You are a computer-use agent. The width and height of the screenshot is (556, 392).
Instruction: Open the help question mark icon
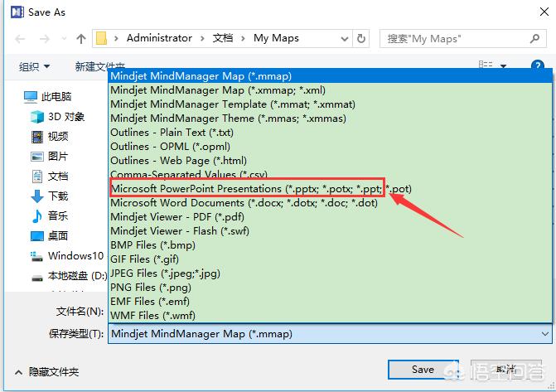click(x=538, y=65)
